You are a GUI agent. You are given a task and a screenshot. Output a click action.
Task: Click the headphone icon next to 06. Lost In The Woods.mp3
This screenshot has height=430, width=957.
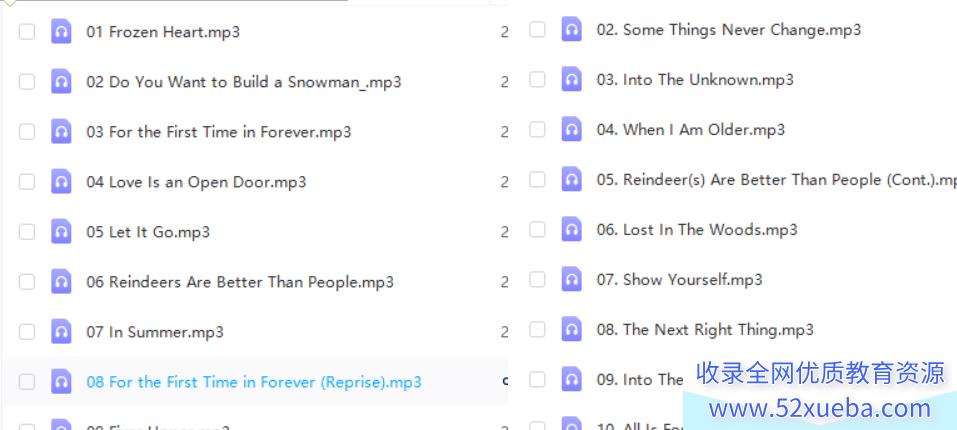pos(571,229)
